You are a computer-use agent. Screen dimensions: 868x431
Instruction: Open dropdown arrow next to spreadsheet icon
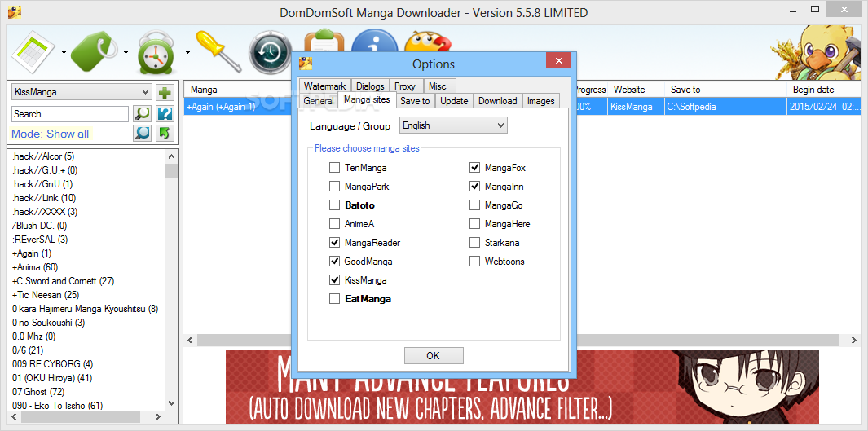click(64, 53)
